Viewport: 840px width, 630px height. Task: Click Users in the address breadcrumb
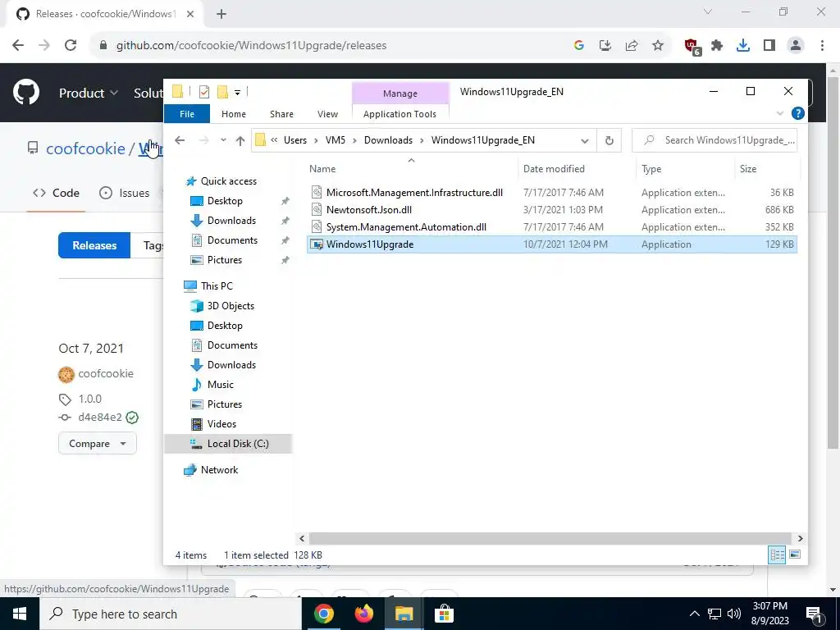click(295, 139)
